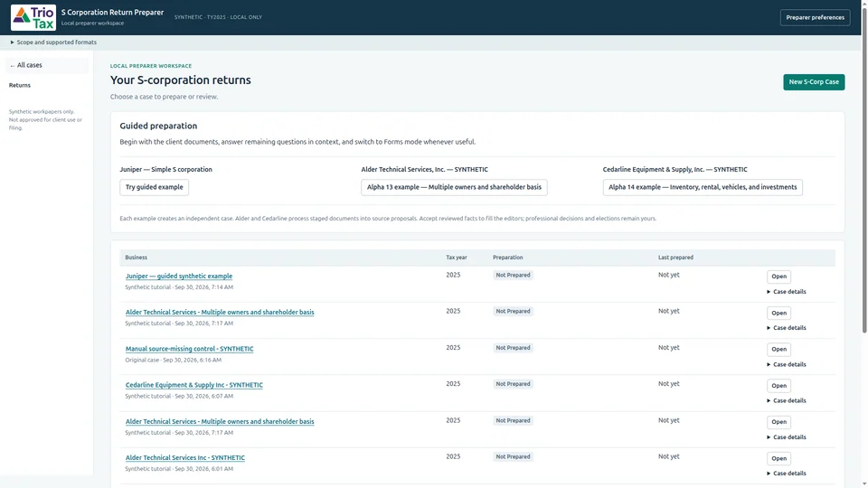The height and width of the screenshot is (488, 868).
Task: Click Not Prepared badge in Cedarline row
Action: point(513,384)
